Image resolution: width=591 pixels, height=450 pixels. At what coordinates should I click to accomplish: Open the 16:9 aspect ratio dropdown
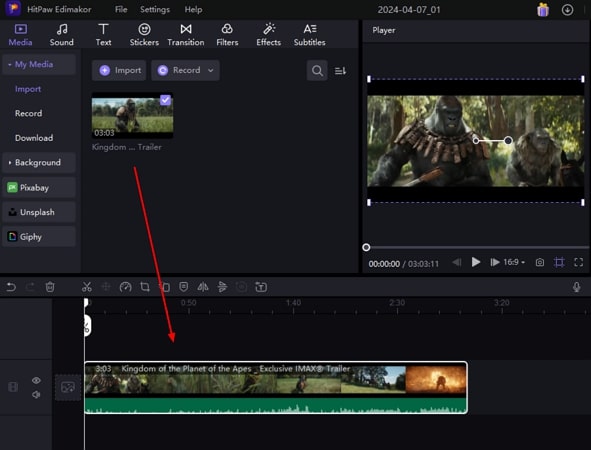[x=514, y=262]
